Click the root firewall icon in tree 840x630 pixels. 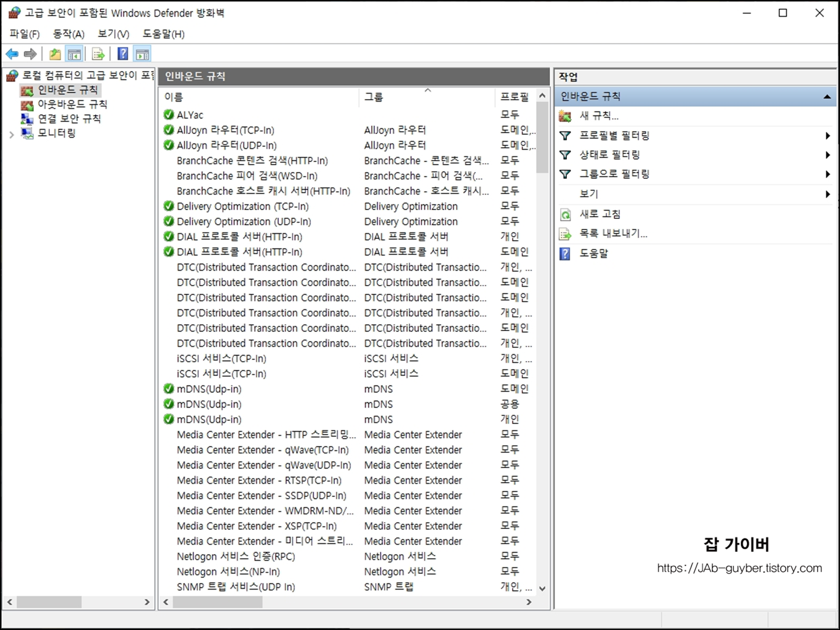(13, 75)
